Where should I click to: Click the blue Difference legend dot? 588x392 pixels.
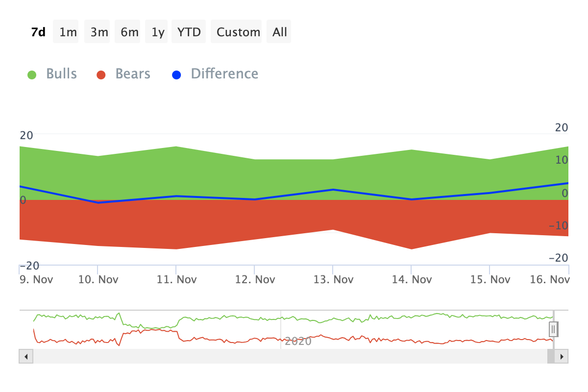176,75
